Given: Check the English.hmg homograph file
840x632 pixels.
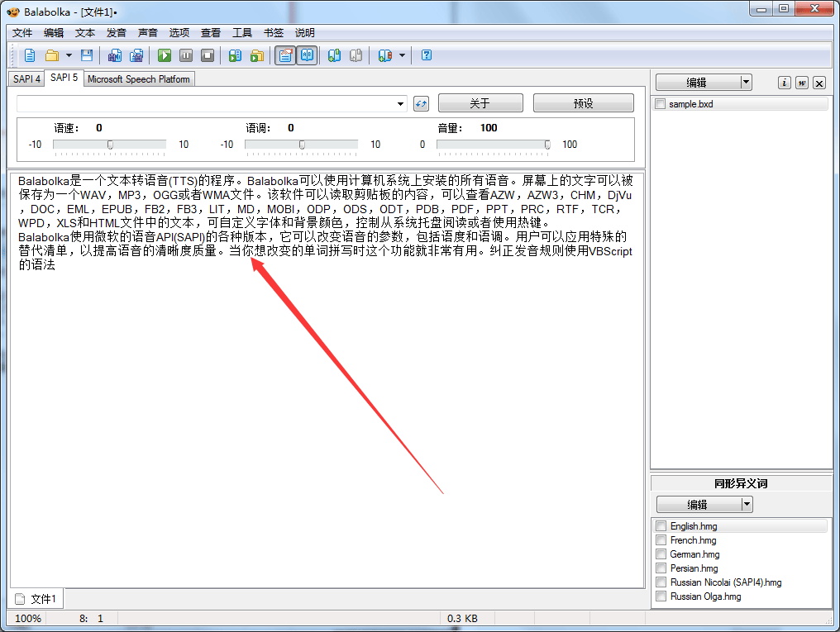Looking at the screenshot, I should pyautogui.click(x=661, y=526).
